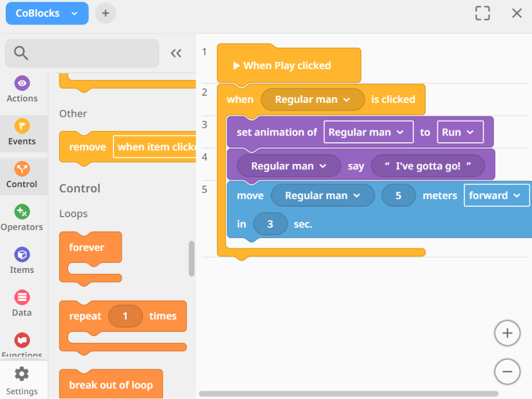Open the Operators category icon
Image resolution: width=532 pixels, height=399 pixels.
(x=22, y=212)
